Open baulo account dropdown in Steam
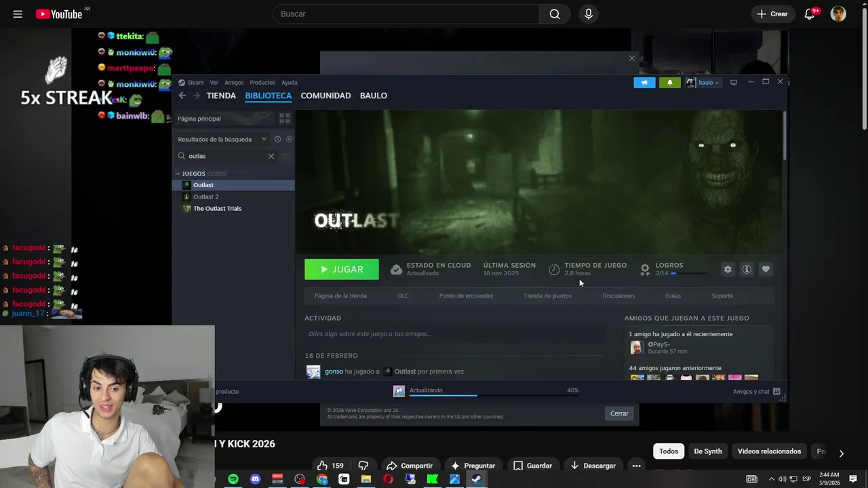The image size is (868, 488). click(703, 83)
